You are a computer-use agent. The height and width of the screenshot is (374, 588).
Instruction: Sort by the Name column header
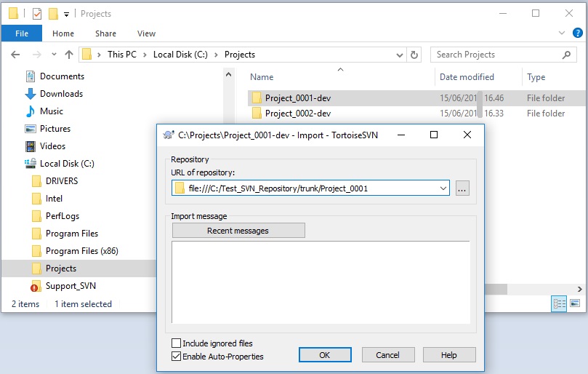(262, 77)
